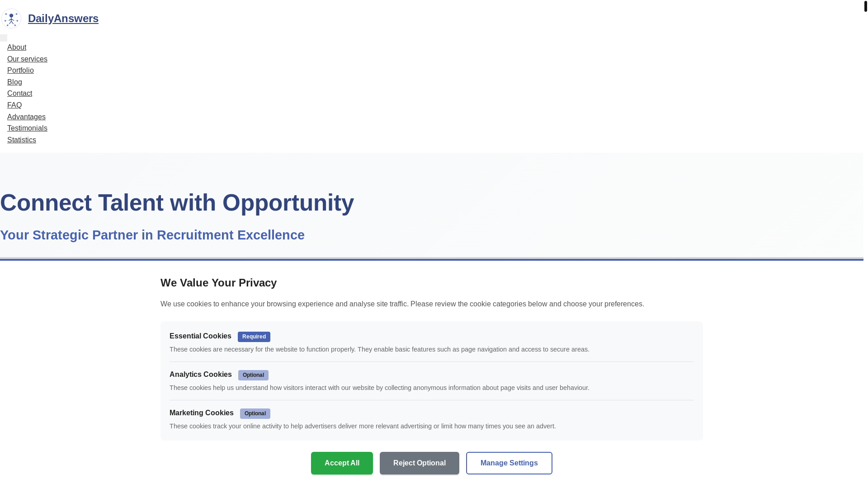Screen dimensions: 868x488
Task: Open the DailyAnswers home link text
Action: (63, 19)
